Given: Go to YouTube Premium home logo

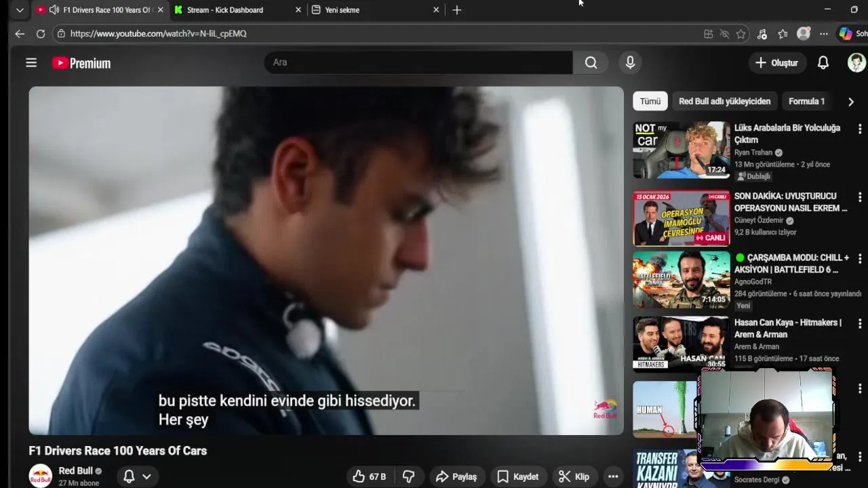Looking at the screenshot, I should click(81, 63).
